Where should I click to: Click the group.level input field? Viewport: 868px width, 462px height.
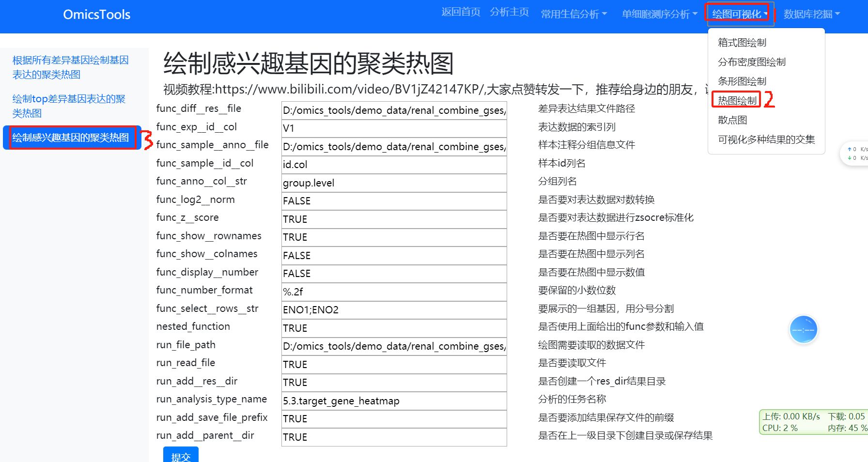394,183
